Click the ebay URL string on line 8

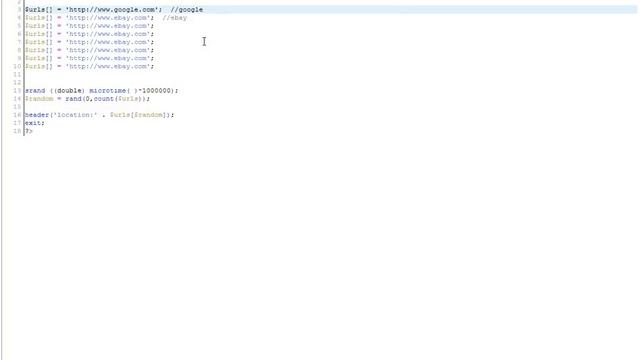(108, 50)
